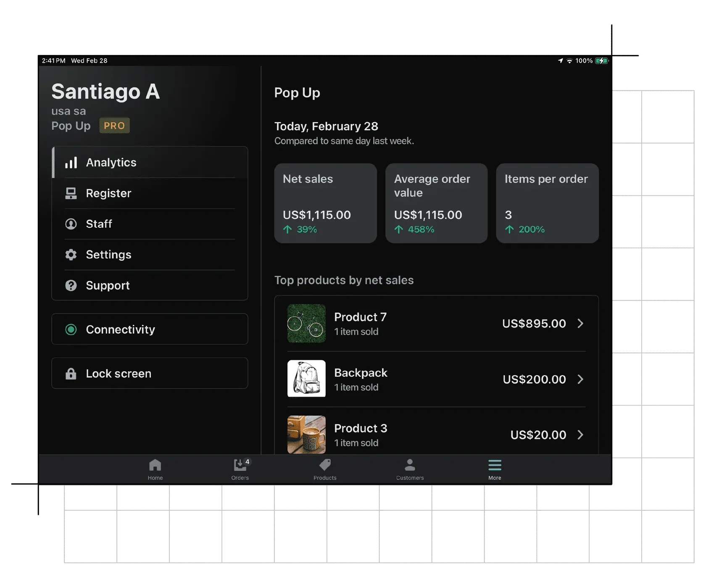Open Register via its cash register icon
This screenshot has width=706, height=588.
click(71, 193)
